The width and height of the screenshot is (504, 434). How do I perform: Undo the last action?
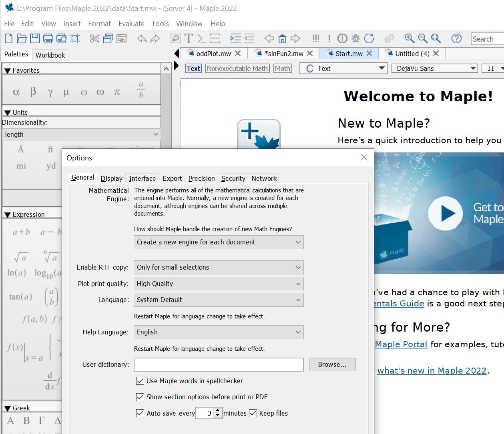pos(142,38)
